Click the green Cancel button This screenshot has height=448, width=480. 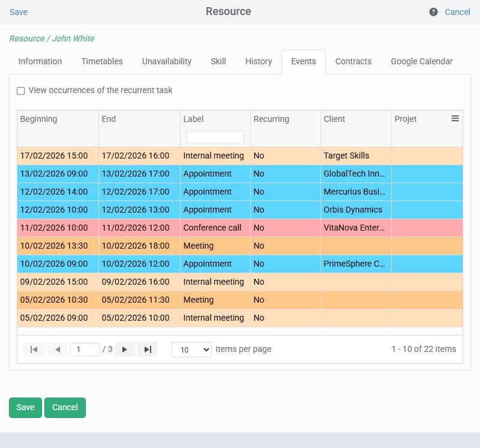[65, 408]
